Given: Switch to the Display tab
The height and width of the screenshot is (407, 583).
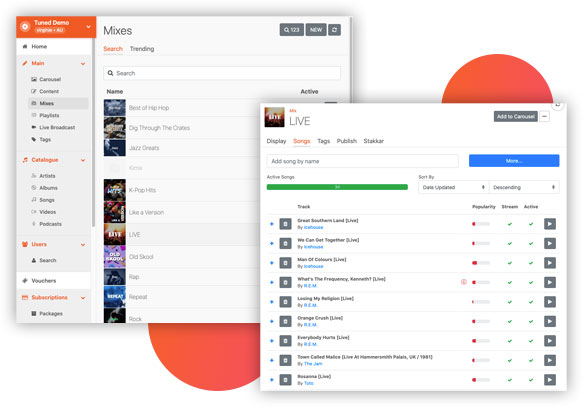Looking at the screenshot, I should (276, 141).
